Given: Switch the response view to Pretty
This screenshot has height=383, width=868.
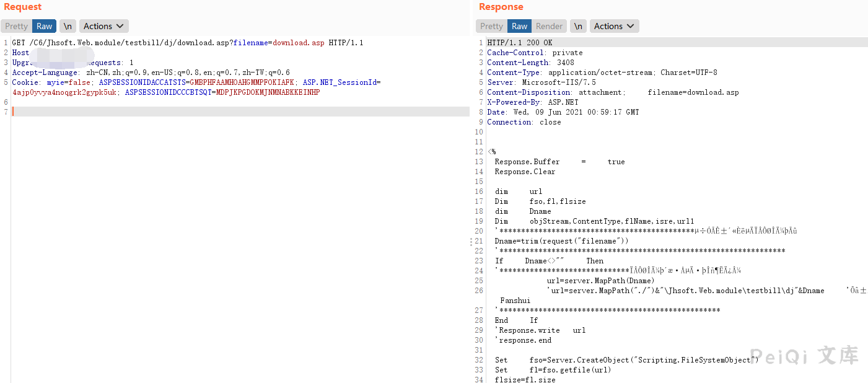Looking at the screenshot, I should click(491, 26).
